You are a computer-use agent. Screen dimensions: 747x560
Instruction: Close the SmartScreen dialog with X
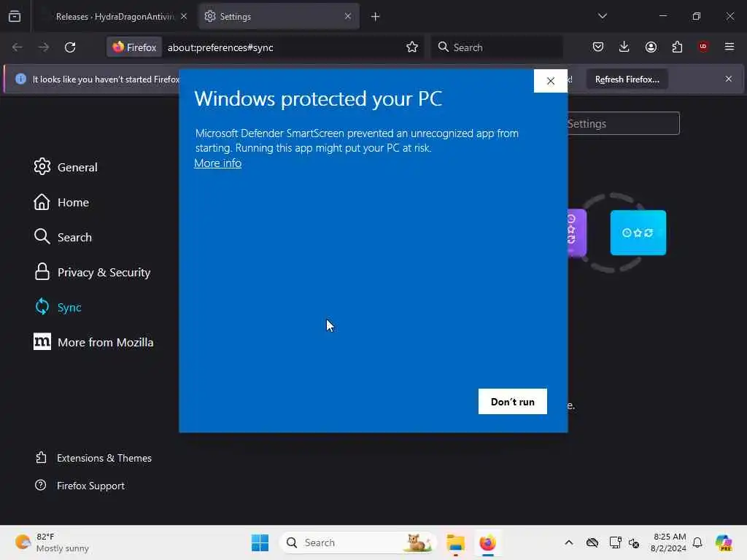tap(550, 81)
